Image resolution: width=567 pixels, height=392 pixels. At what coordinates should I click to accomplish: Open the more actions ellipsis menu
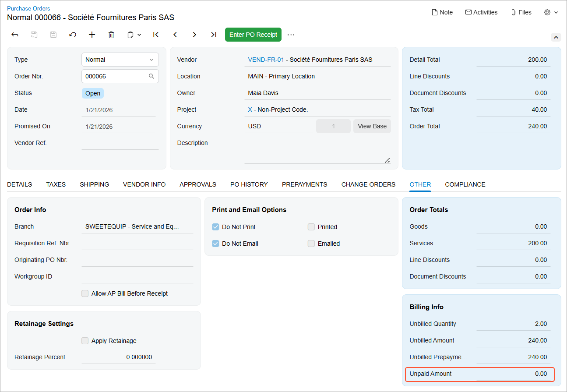[x=291, y=35]
